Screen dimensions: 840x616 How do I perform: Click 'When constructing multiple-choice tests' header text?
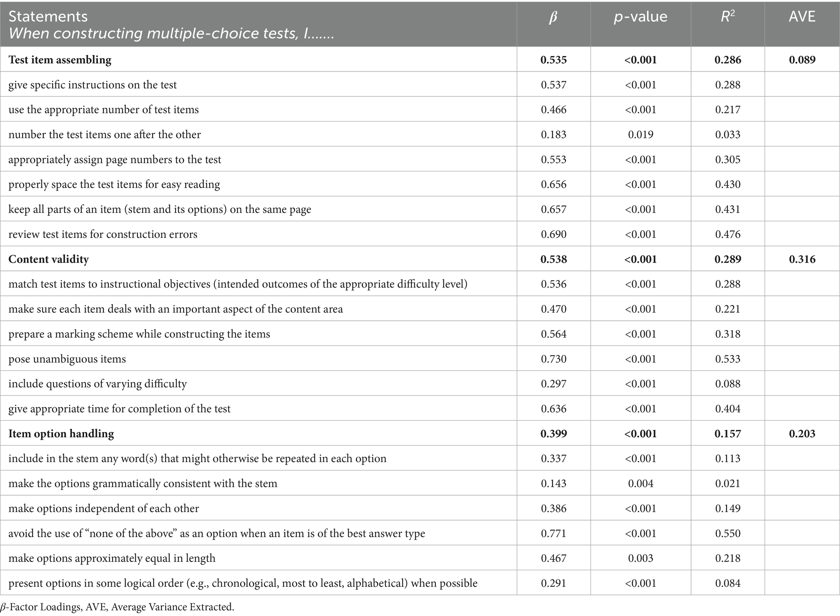(171, 33)
